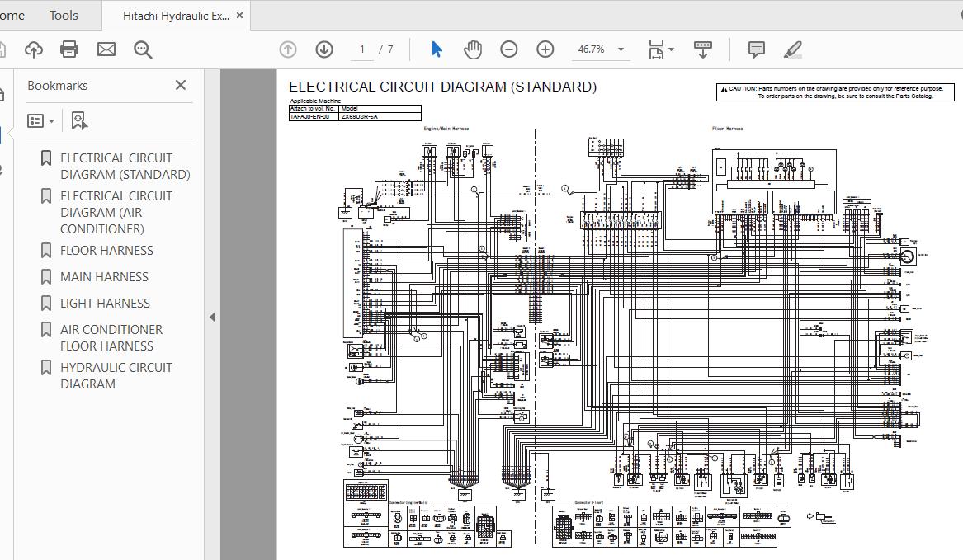The width and height of the screenshot is (963, 560).
Task: Click the upload to cloud icon
Action: (x=33, y=49)
